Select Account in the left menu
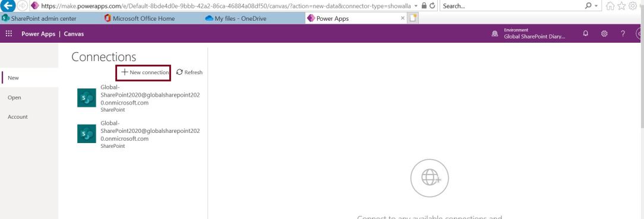The height and width of the screenshot is (219, 644). [29, 117]
